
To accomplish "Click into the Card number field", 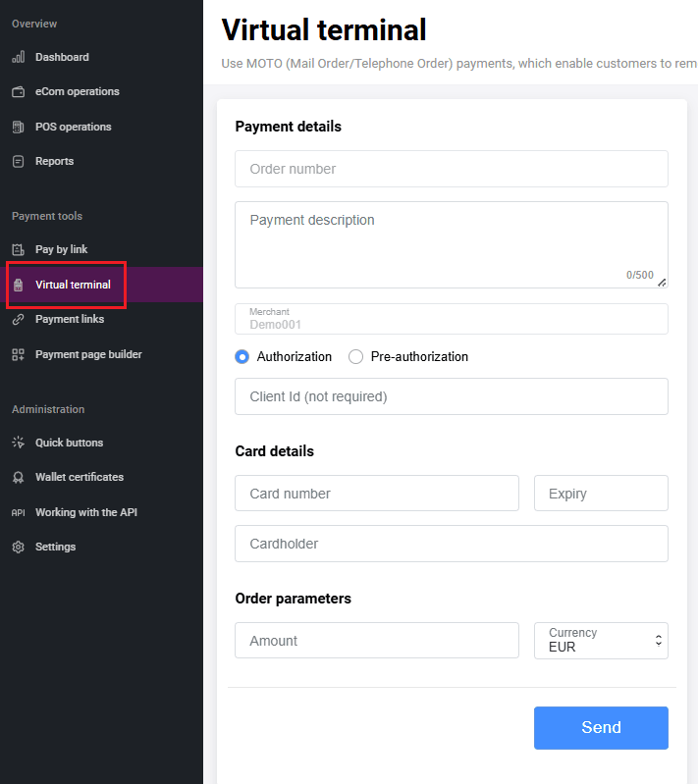I will click(377, 494).
